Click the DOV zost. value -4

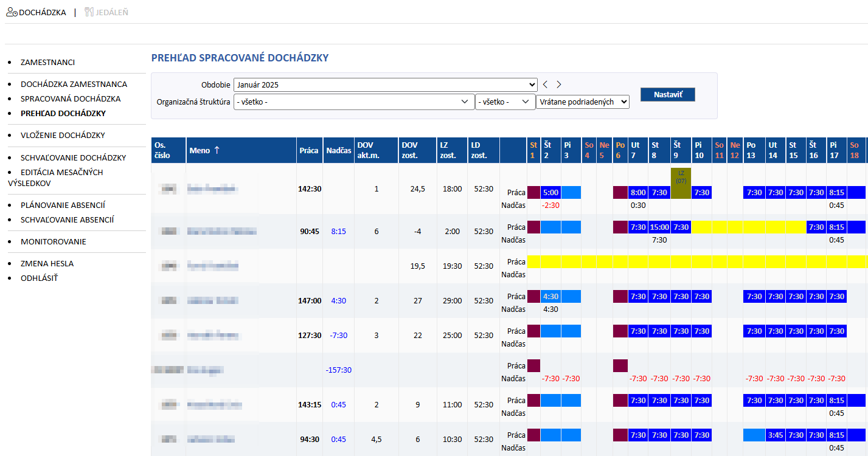pyautogui.click(x=417, y=231)
